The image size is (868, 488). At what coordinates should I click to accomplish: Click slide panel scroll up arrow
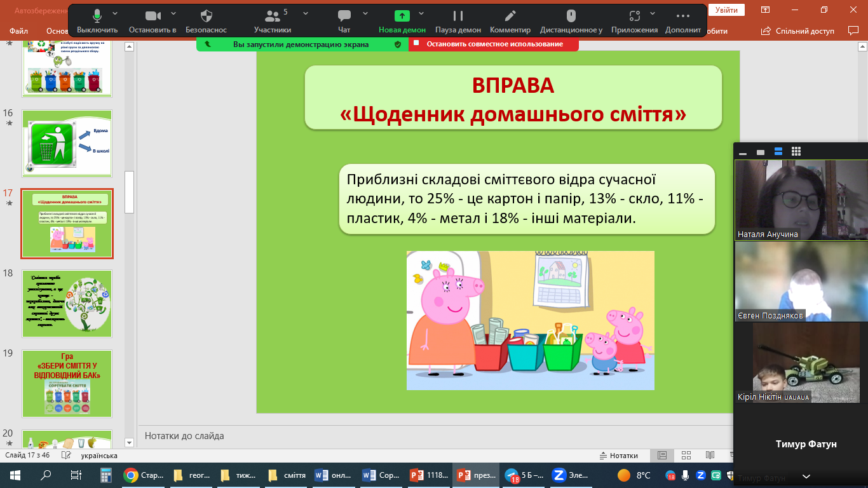click(x=129, y=46)
